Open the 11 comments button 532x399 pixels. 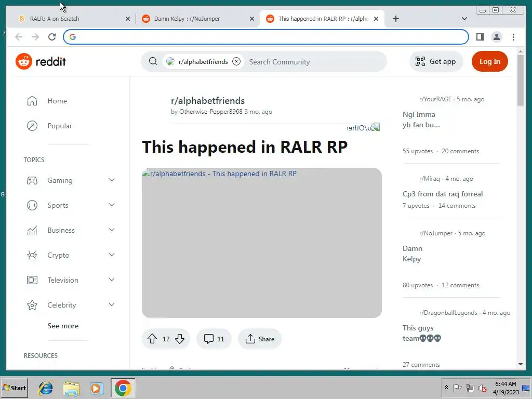pyautogui.click(x=214, y=339)
